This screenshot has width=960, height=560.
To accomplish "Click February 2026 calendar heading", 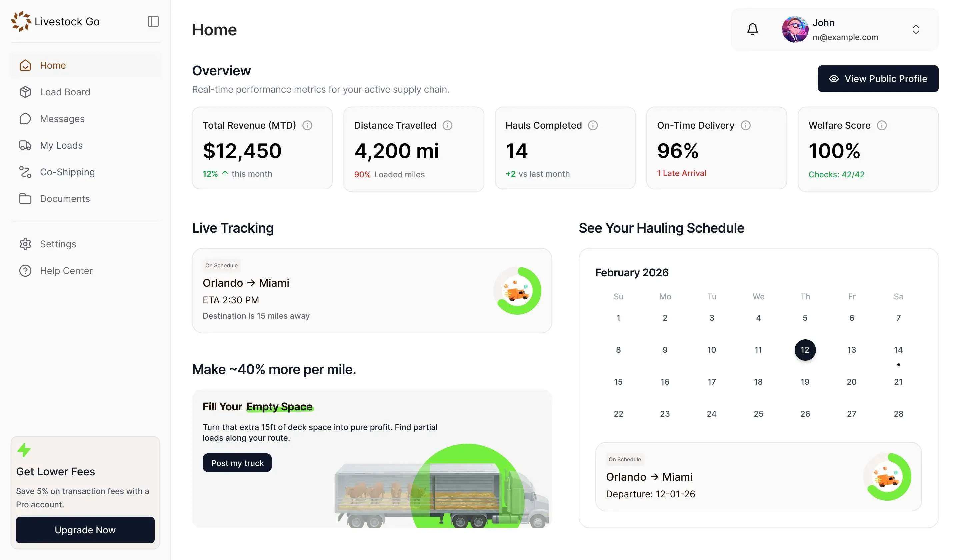I will pos(632,272).
